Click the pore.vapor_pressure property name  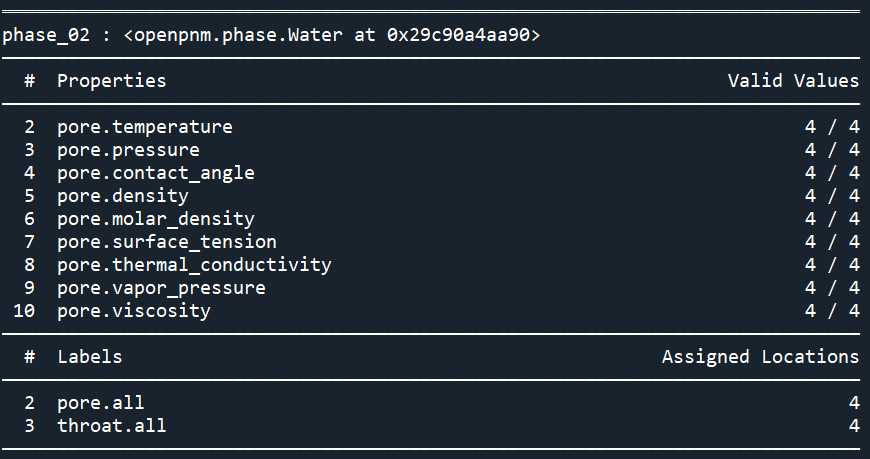point(161,288)
